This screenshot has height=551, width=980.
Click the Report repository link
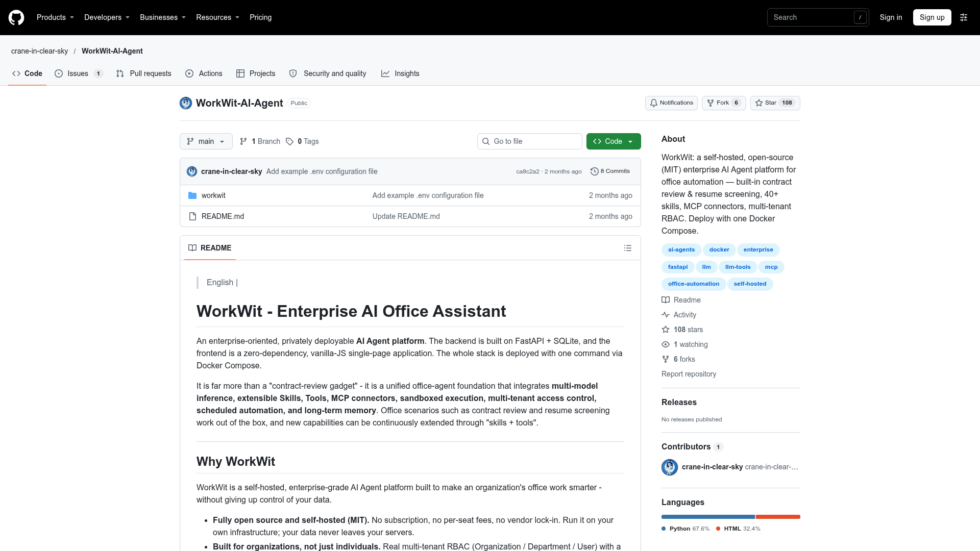pyautogui.click(x=689, y=374)
